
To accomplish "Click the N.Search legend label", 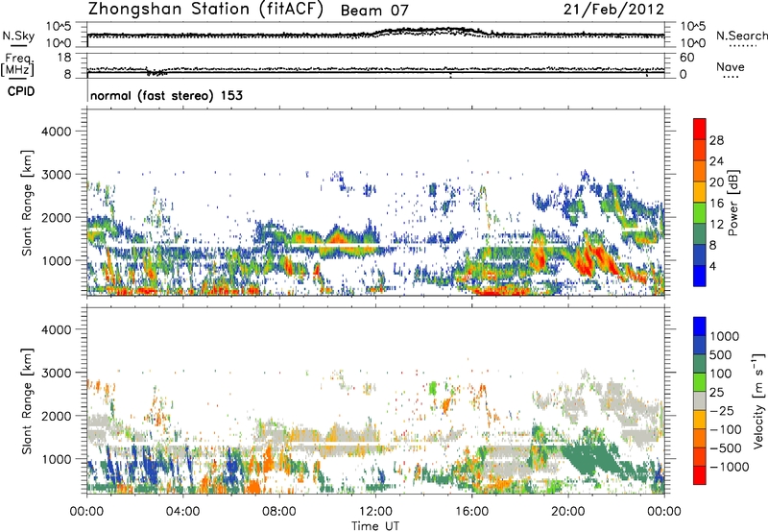I will [741, 36].
